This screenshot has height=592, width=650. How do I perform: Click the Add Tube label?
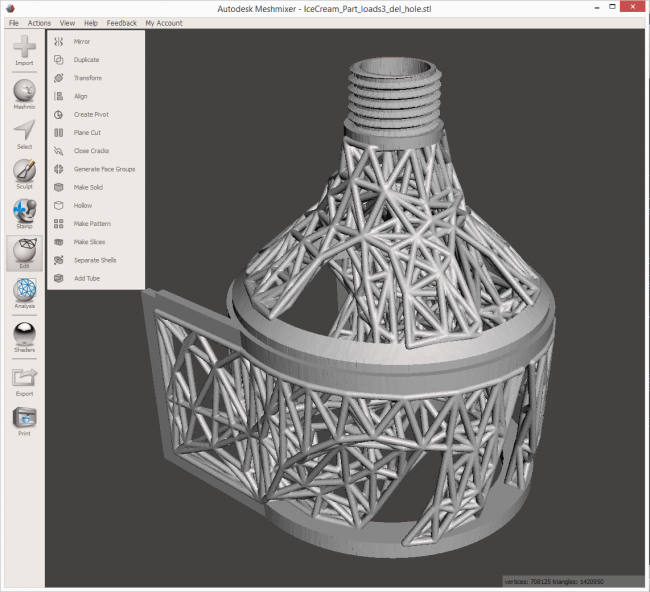pos(87,279)
